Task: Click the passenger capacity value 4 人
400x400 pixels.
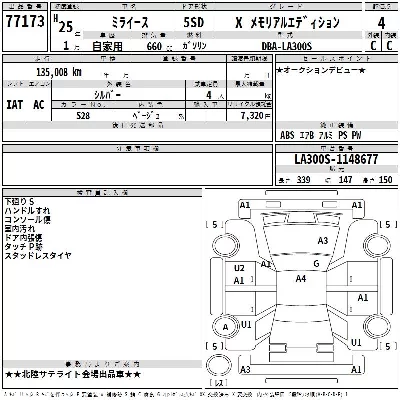Action: pyautogui.click(x=214, y=95)
